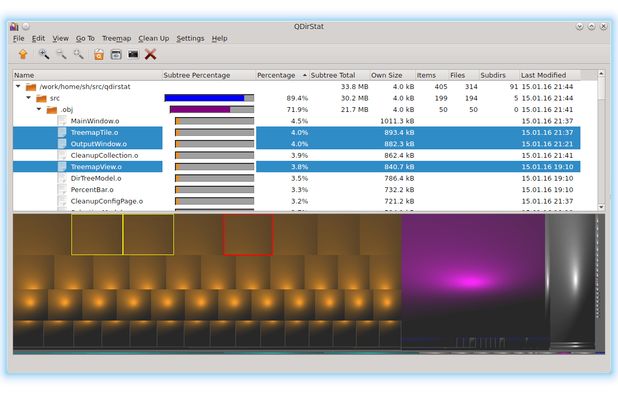Click the red X delete icon
618x394 pixels.
[x=151, y=54]
